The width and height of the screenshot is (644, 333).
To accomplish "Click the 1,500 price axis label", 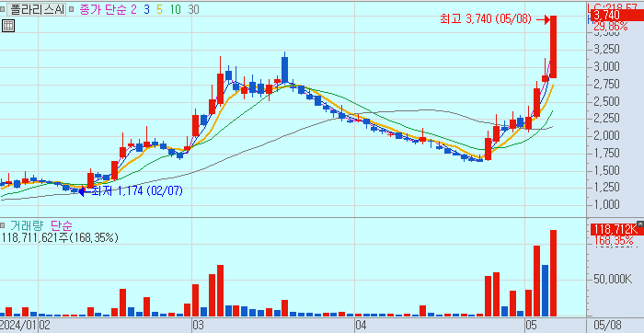I will (x=607, y=170).
